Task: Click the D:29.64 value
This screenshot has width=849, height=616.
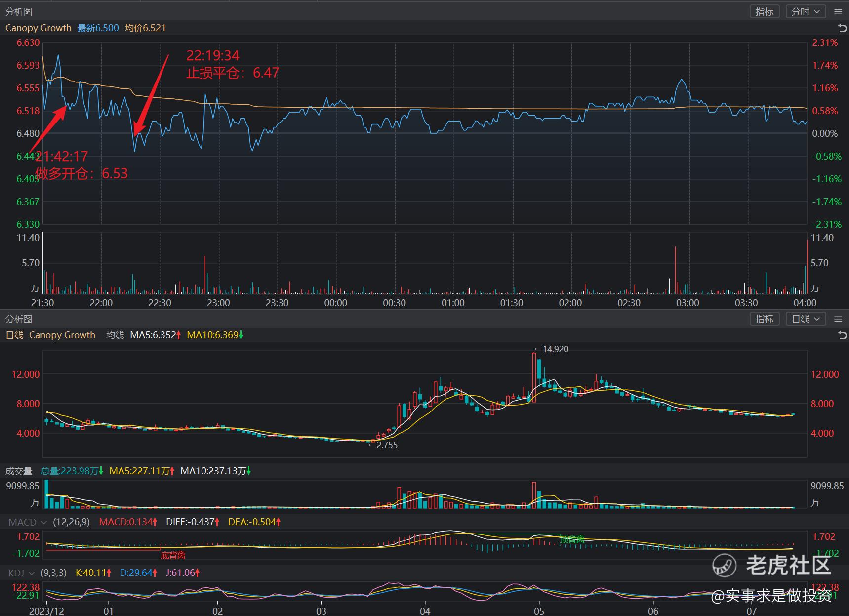Action: click(139, 573)
